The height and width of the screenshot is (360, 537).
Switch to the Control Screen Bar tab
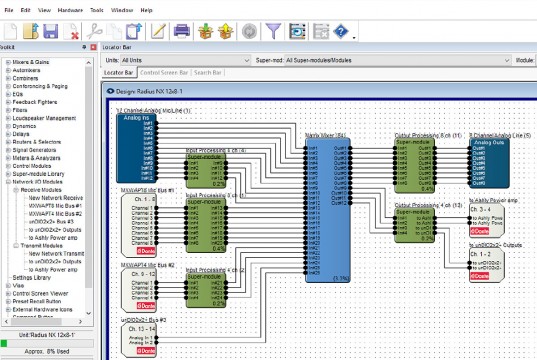pyautogui.click(x=164, y=73)
